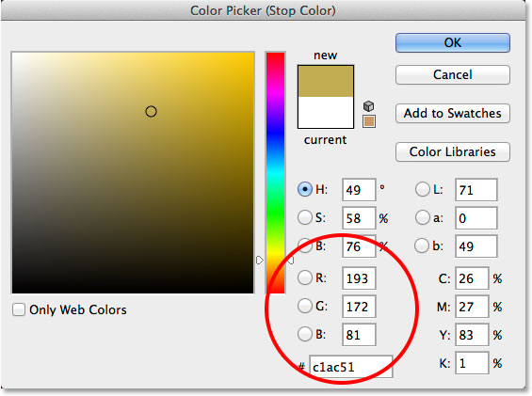This screenshot has height=396, width=532.
Task: Click the Lab a field showing 0
Action: pyautogui.click(x=476, y=218)
